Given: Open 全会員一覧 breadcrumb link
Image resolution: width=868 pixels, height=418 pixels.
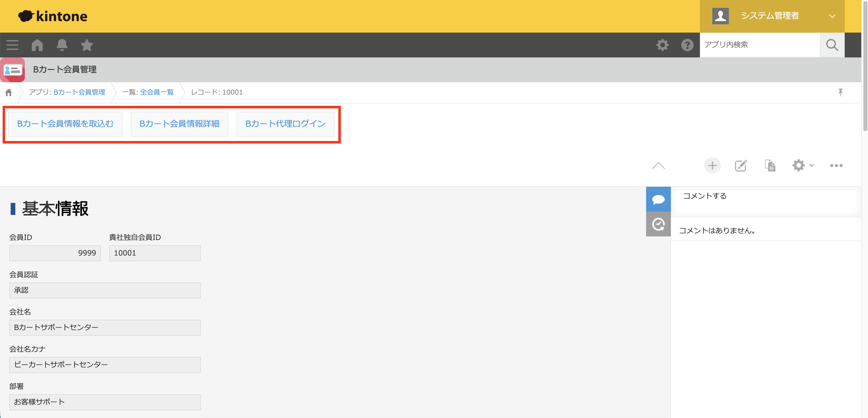Looking at the screenshot, I should (x=157, y=92).
